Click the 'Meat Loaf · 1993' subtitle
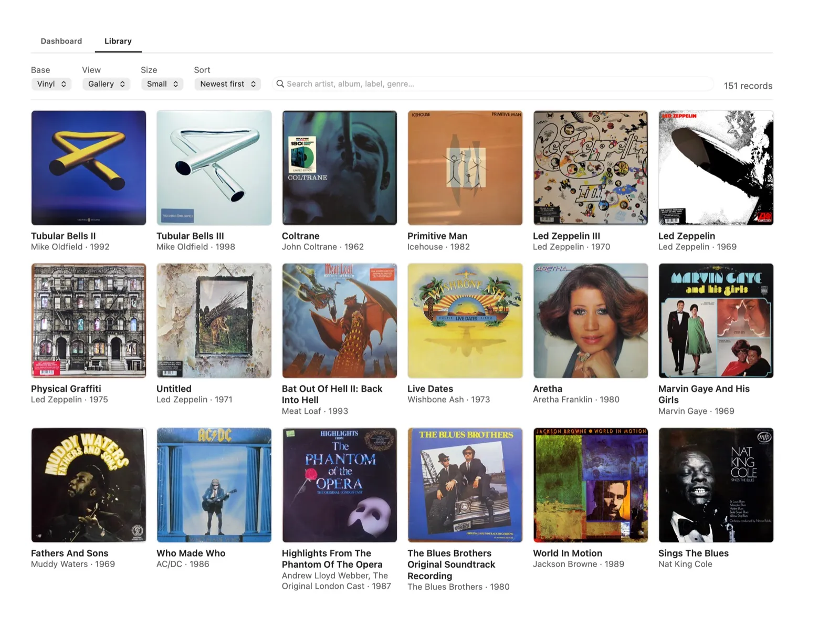The width and height of the screenshot is (840, 637). [x=315, y=411]
